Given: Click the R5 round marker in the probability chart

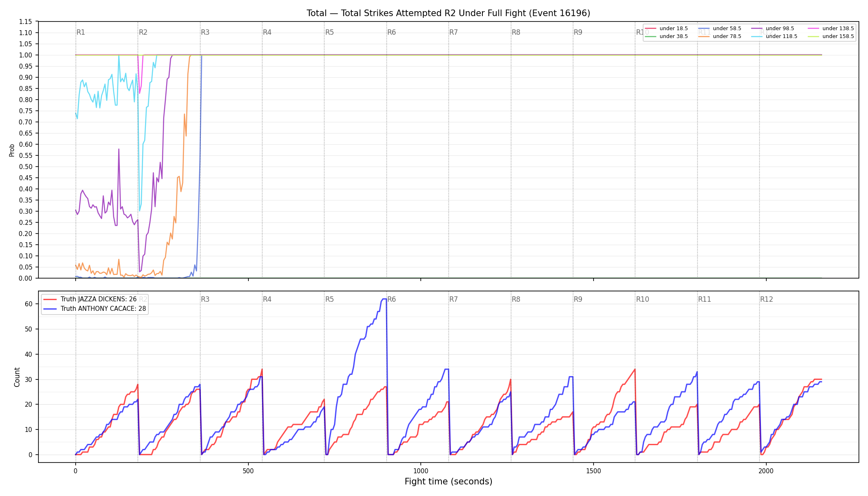Looking at the screenshot, I should [x=329, y=32].
